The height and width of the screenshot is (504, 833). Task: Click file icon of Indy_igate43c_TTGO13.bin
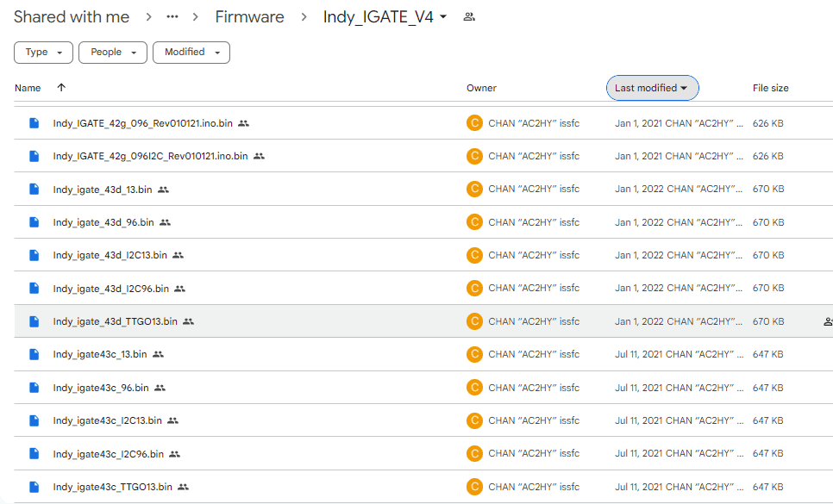34,487
